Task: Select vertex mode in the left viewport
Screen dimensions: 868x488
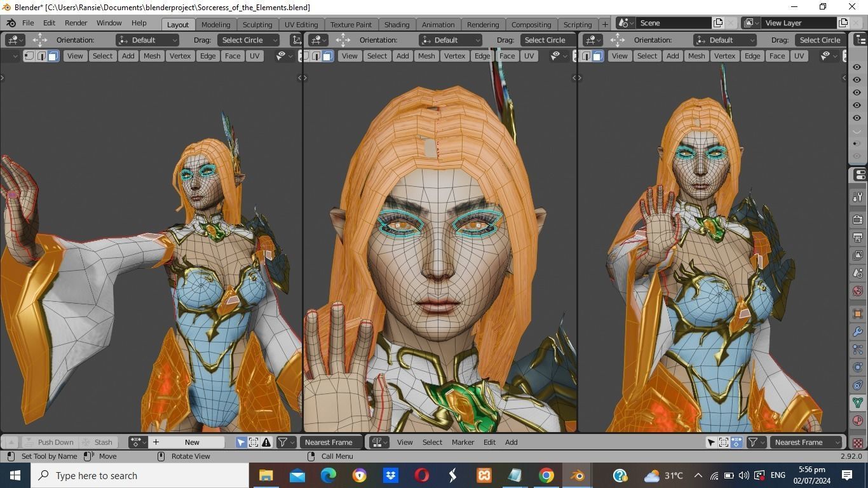Action: click(29, 56)
